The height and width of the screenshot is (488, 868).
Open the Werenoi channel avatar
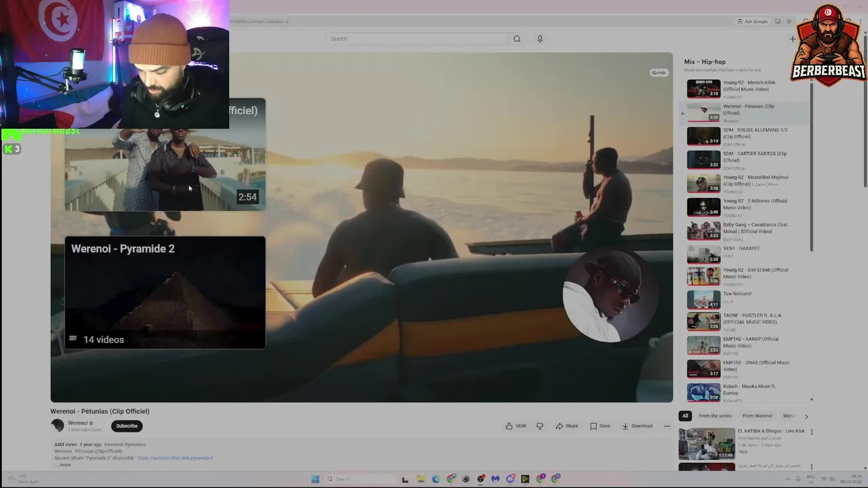pyautogui.click(x=58, y=426)
